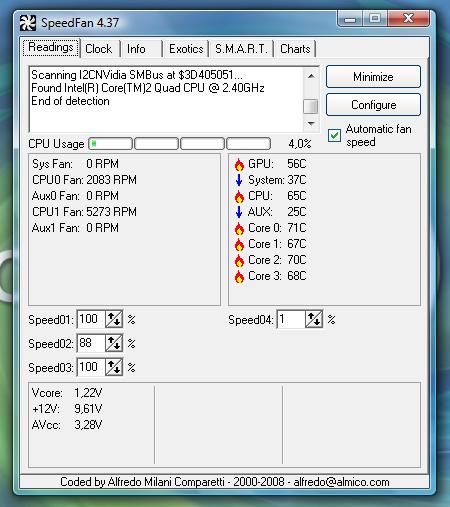Click the '56C' GPU temperature value
The width and height of the screenshot is (450, 507).
297,164
